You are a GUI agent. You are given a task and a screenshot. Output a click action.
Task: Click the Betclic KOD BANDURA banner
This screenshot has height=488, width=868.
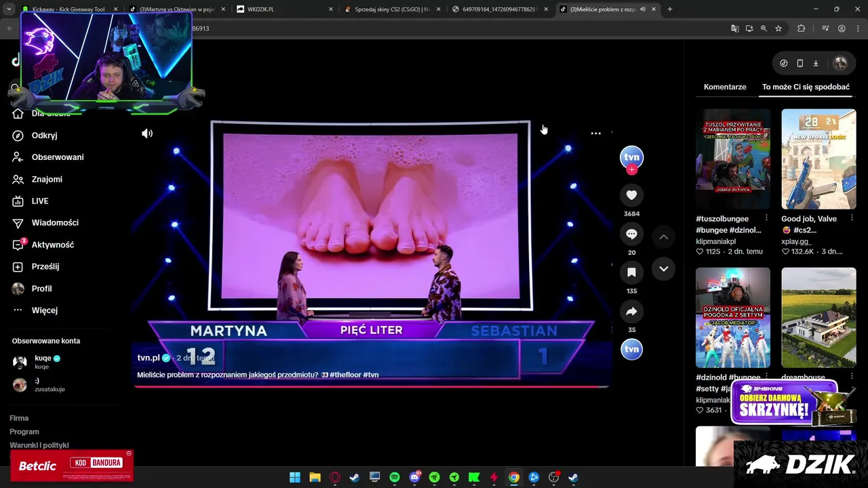[71, 465]
